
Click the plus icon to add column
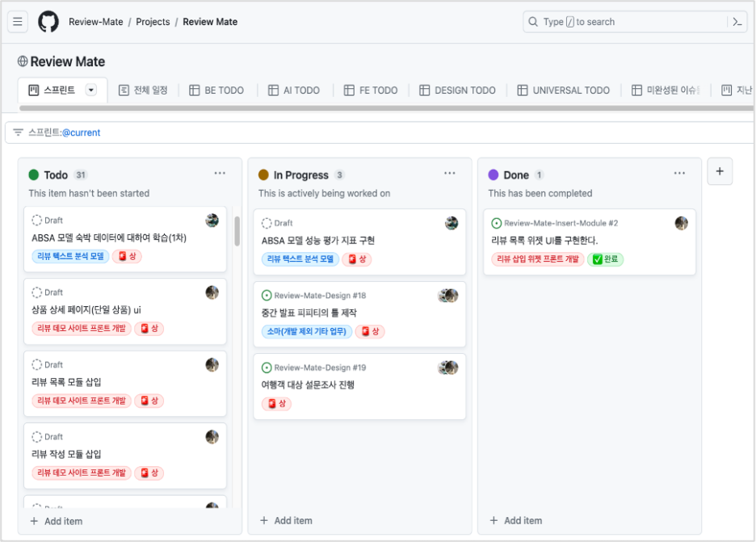pos(720,171)
